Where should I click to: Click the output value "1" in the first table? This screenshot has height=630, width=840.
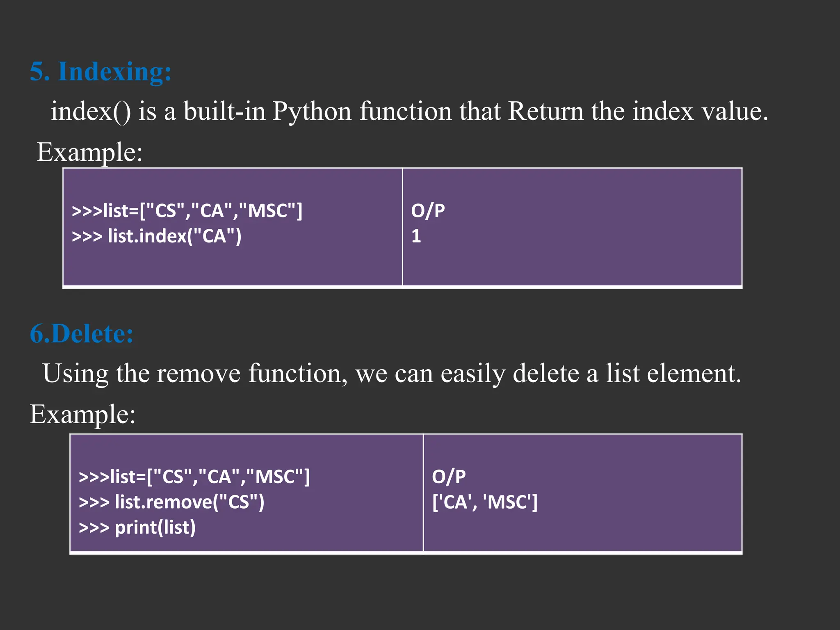(416, 236)
